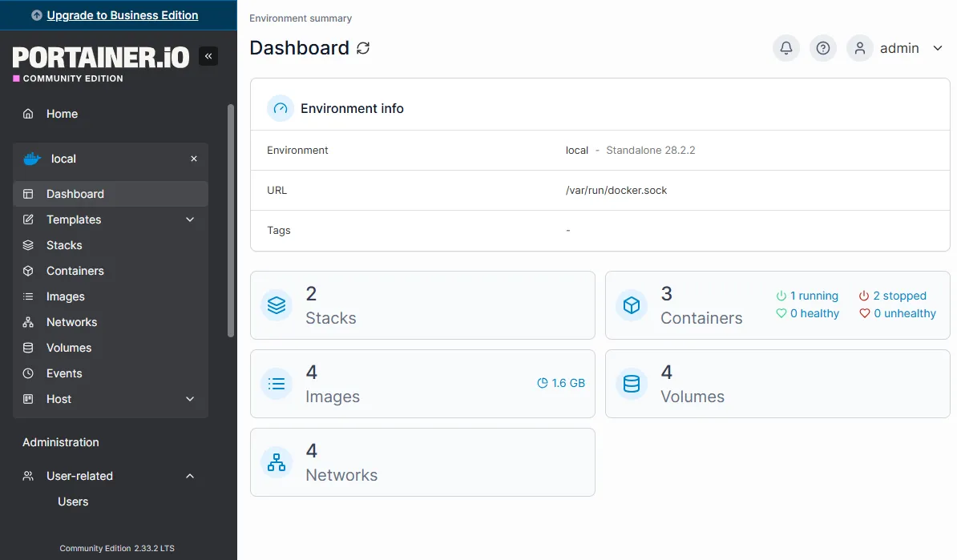Open the notifications bell icon
This screenshot has height=560, width=957.
(x=786, y=48)
